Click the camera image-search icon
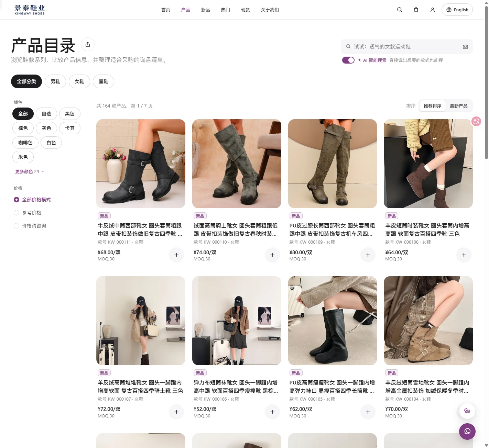The width and height of the screenshot is (489, 448). click(x=465, y=47)
